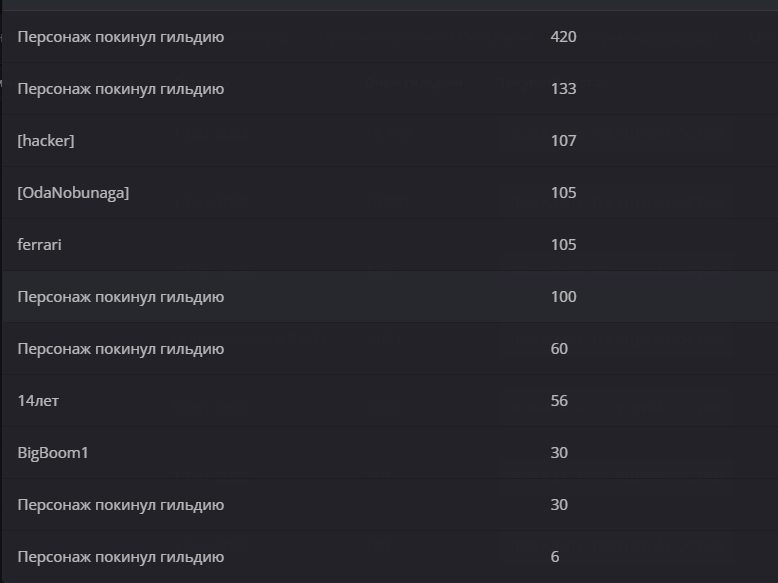778x583 pixels.
Task: Click the 105 value in ferrari row
Action: pyautogui.click(x=563, y=245)
